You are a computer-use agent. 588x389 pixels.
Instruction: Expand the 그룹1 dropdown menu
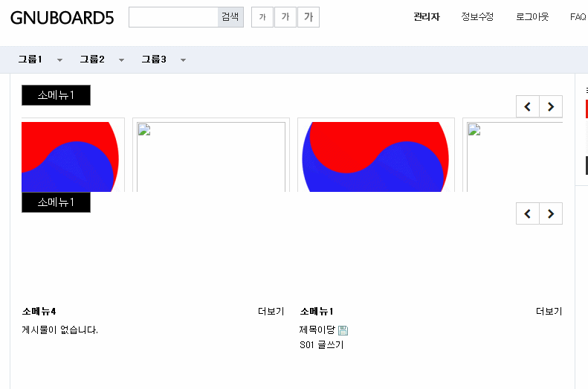coord(59,60)
